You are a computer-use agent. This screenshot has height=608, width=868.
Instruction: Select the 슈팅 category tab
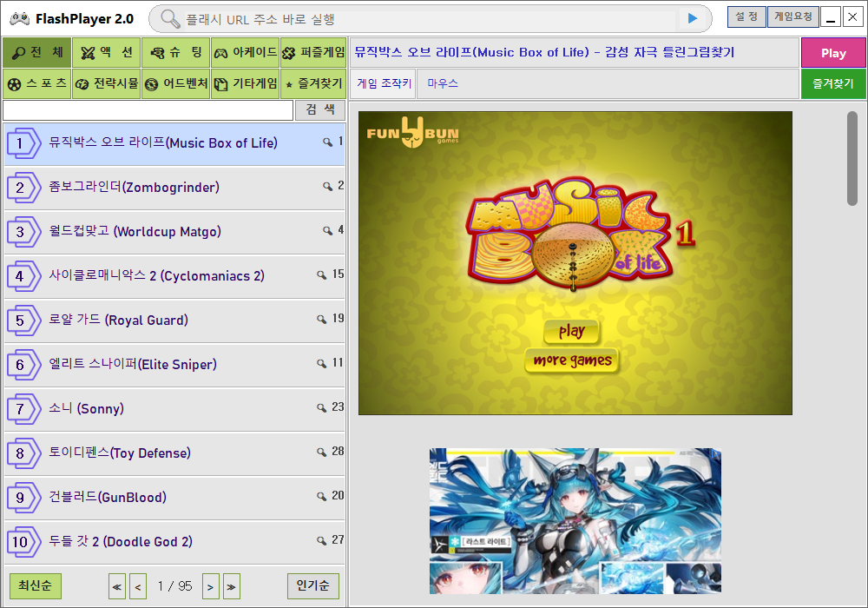click(x=175, y=53)
